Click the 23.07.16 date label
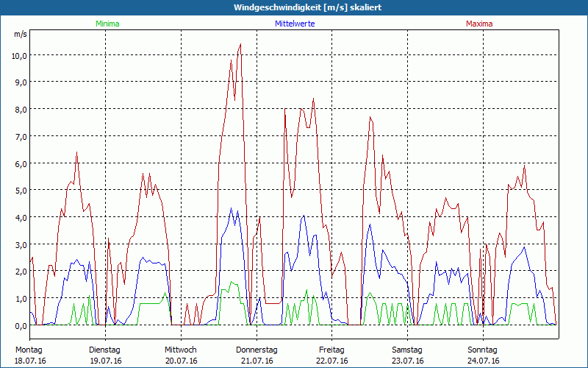This screenshot has width=588, height=368. pos(408,361)
